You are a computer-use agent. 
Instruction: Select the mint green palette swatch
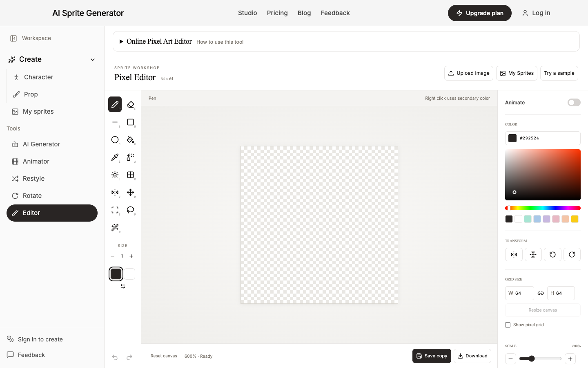[x=528, y=219]
